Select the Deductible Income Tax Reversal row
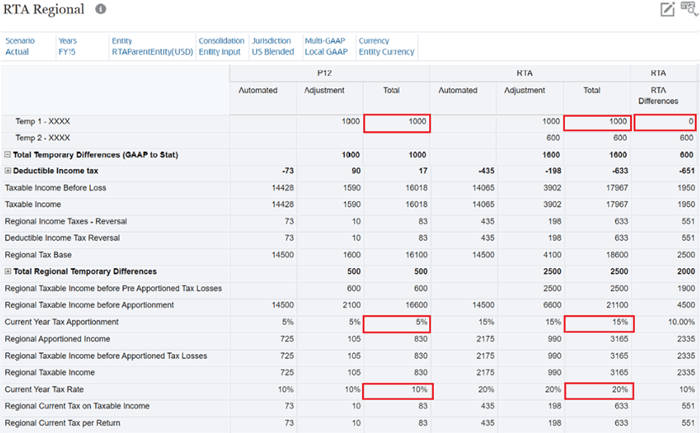The width and height of the screenshot is (700, 433). 62,238
